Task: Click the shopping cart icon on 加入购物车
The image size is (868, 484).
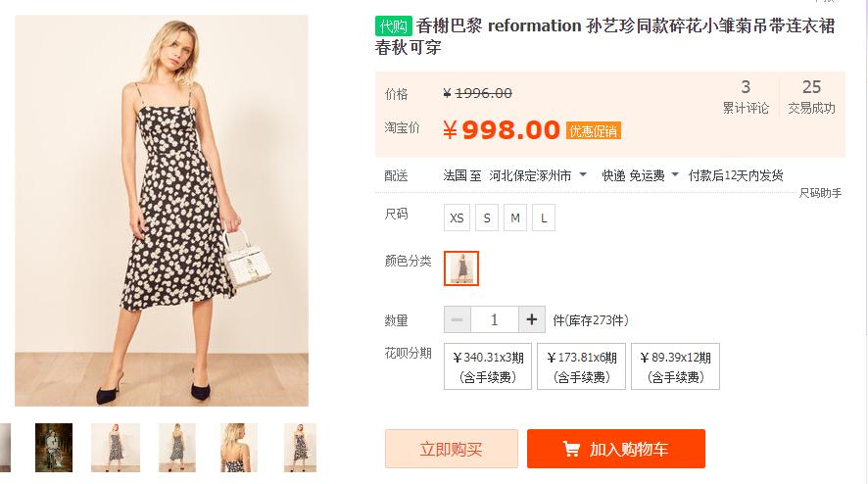Action: tap(571, 449)
